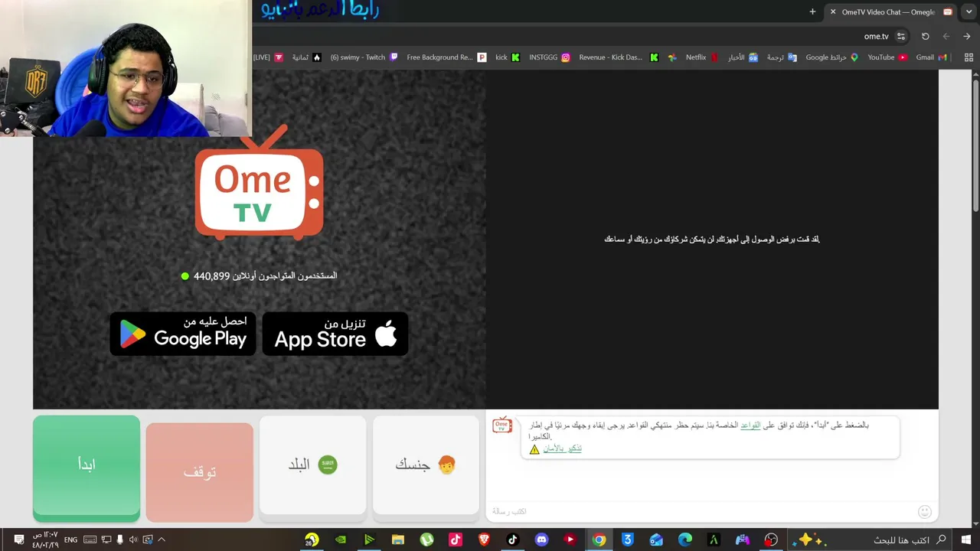Open File Explorer from the taskbar
Image resolution: width=980 pixels, height=551 pixels.
[x=398, y=540]
